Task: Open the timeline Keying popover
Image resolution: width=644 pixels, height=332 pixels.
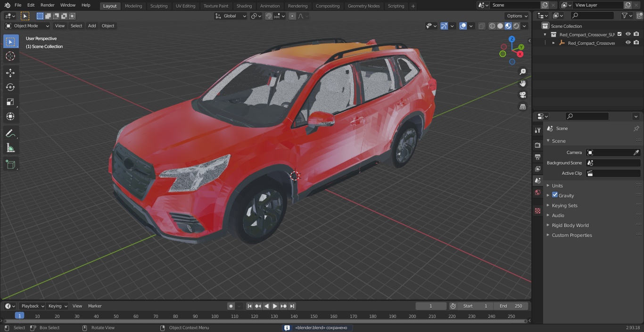Action: point(58,306)
